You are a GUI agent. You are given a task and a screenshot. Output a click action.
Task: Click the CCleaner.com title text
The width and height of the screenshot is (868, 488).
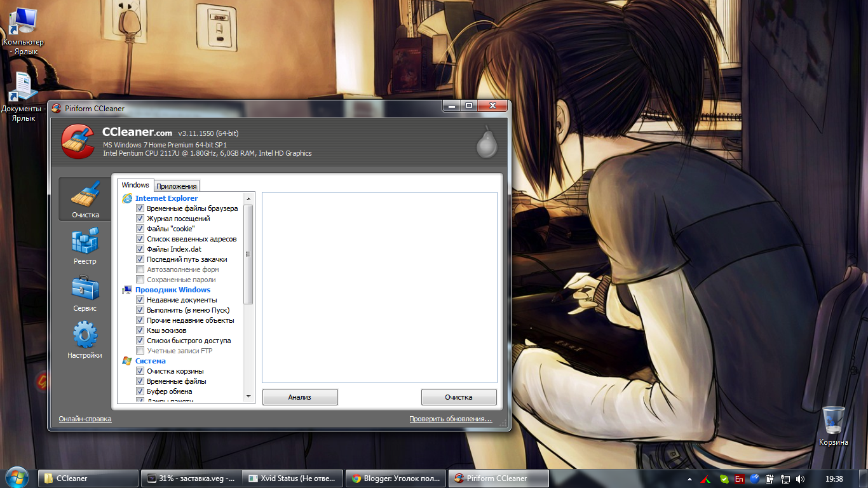coord(137,132)
